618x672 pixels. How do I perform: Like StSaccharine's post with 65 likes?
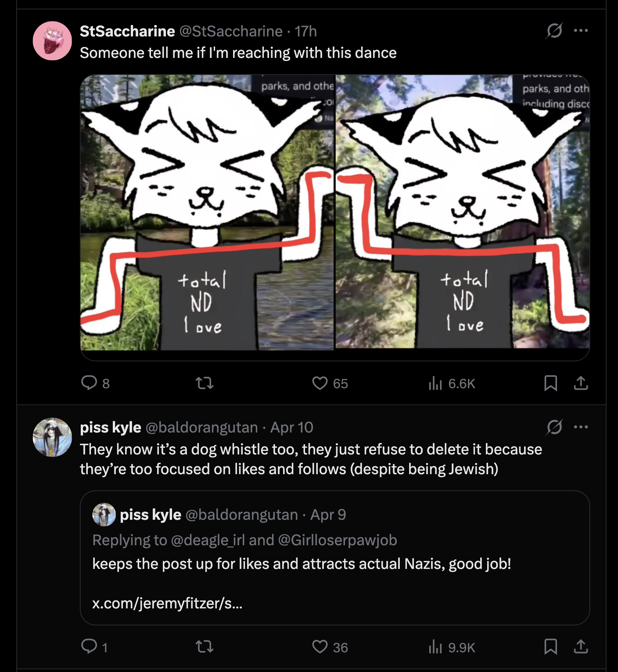[x=320, y=383]
